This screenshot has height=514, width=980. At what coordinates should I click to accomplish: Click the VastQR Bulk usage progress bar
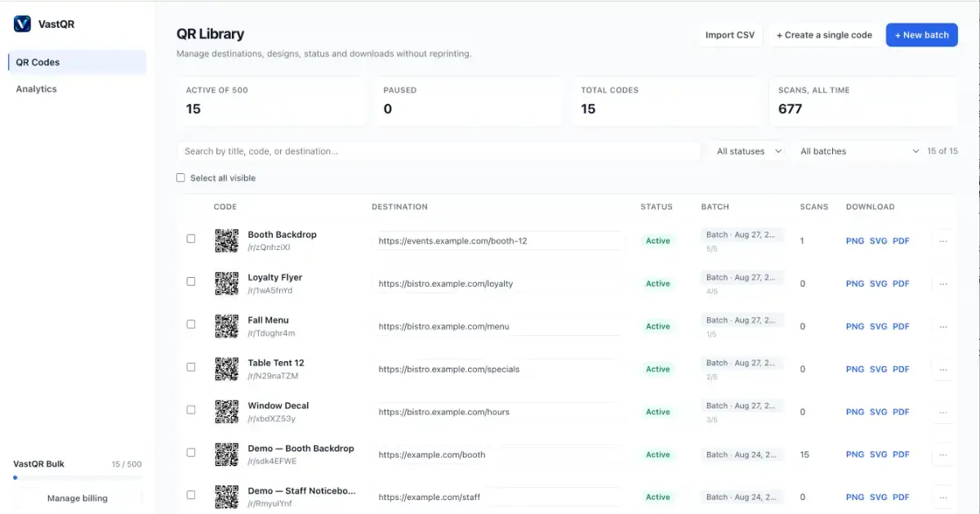78,478
